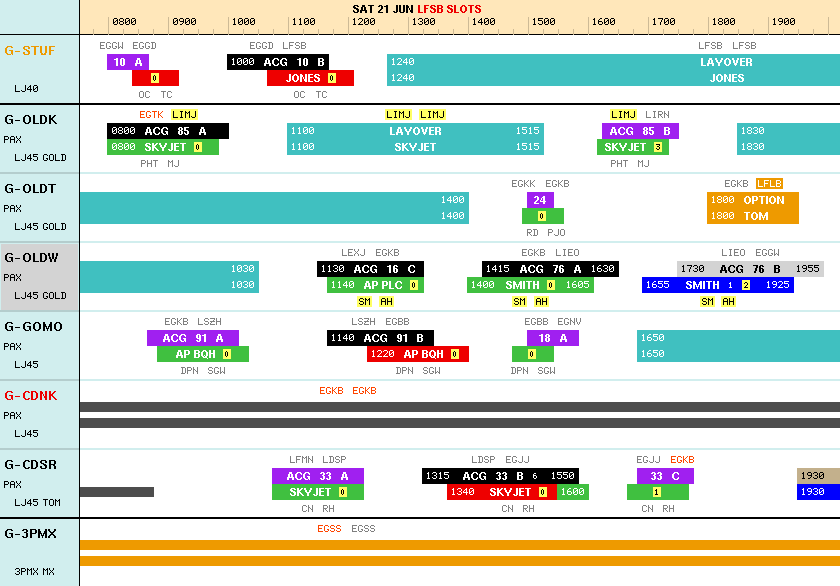Open the 1130 ACG 16 C flight bar
This screenshot has height=586, width=840.
point(370,269)
